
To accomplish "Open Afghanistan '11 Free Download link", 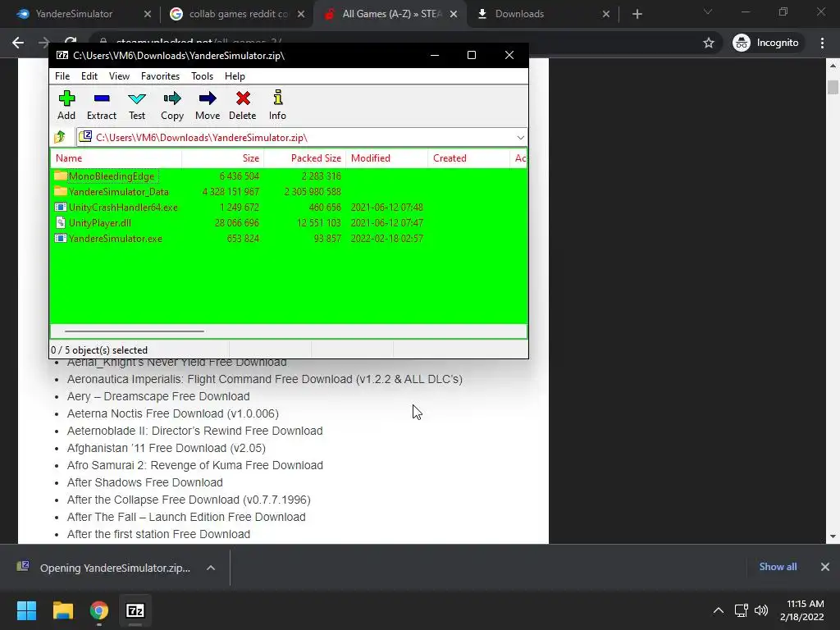I will (x=166, y=448).
